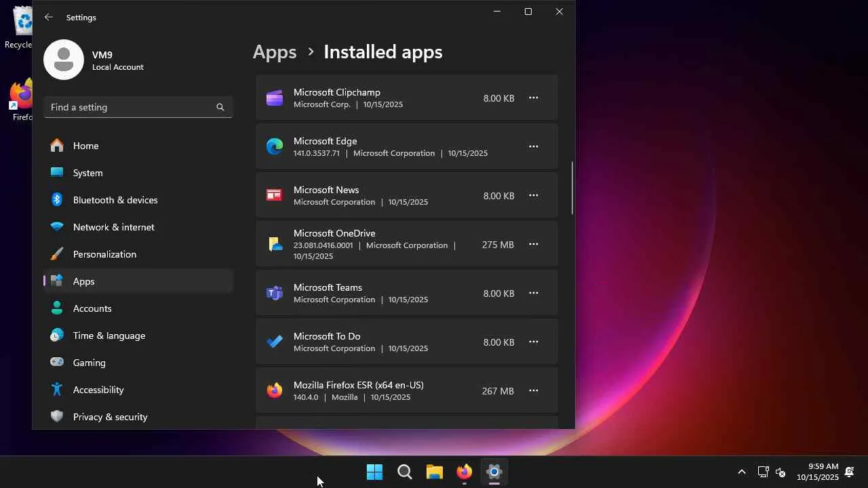The image size is (868, 488).
Task: Go to the Home settings page
Action: click(138, 146)
